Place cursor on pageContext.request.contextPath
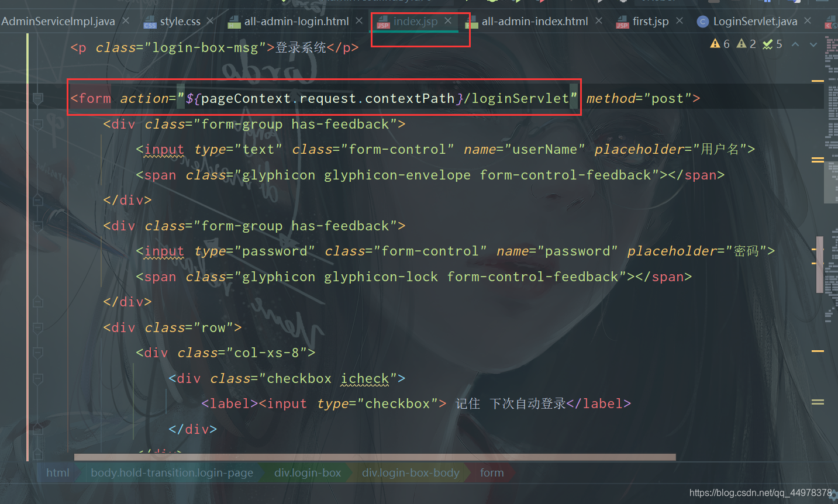 click(x=327, y=99)
